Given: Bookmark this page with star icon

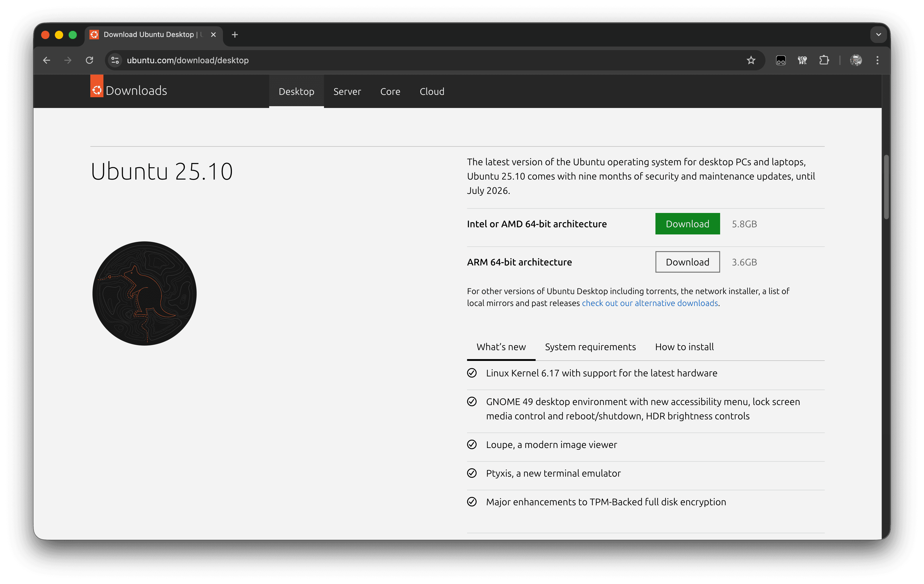Looking at the screenshot, I should pyautogui.click(x=751, y=60).
